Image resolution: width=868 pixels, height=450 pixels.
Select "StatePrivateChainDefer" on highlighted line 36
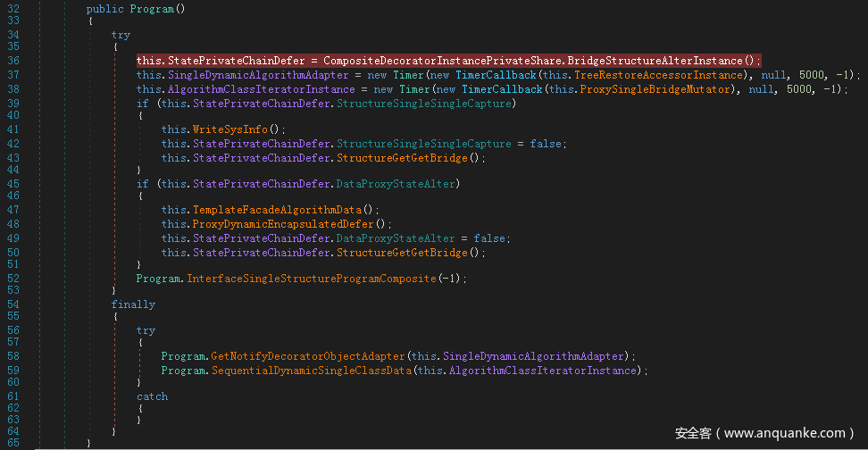pyautogui.click(x=237, y=61)
